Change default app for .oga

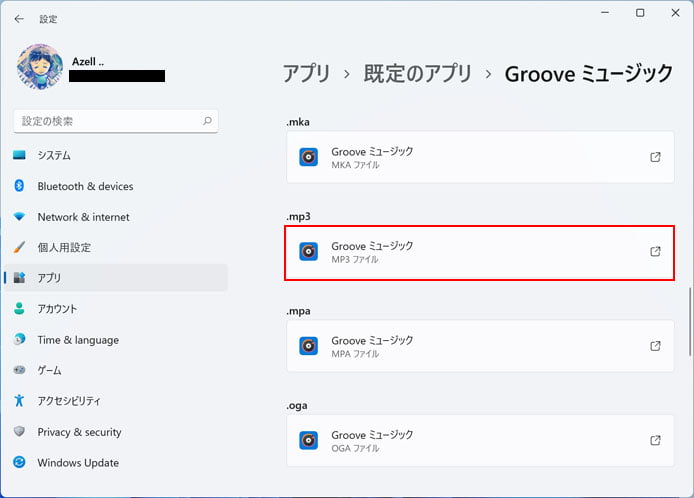480,440
